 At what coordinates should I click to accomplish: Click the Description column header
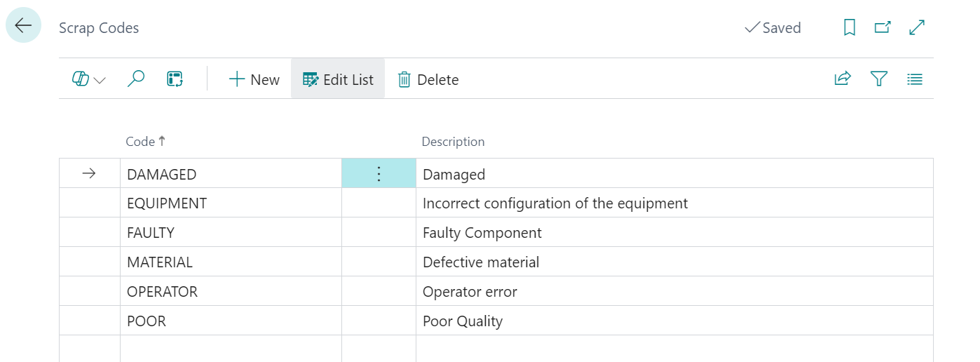pos(453,142)
